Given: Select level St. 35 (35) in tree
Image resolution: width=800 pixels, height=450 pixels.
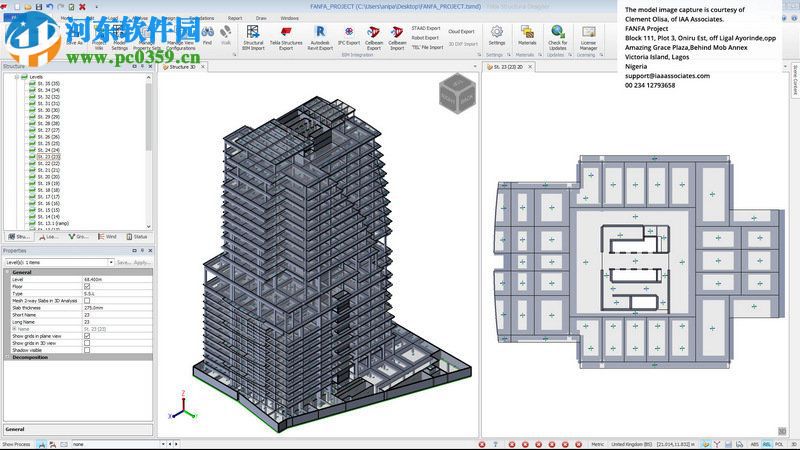Looking at the screenshot, I should click(48, 84).
